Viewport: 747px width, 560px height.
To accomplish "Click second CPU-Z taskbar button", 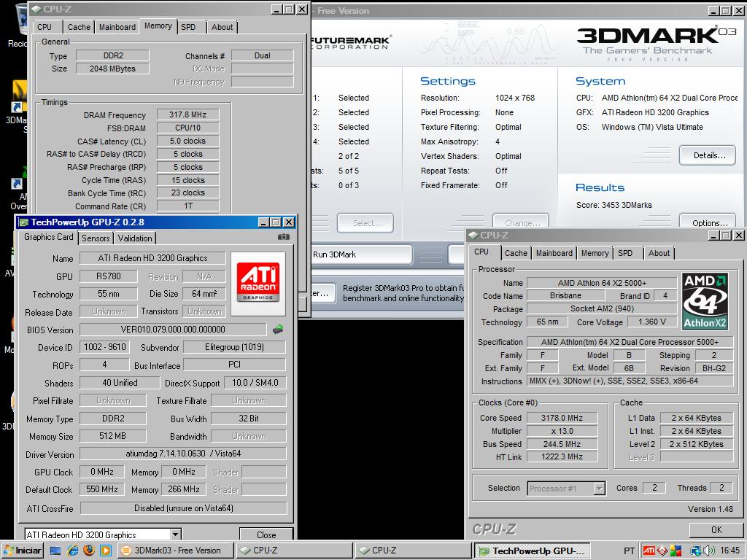I will 413,551.
